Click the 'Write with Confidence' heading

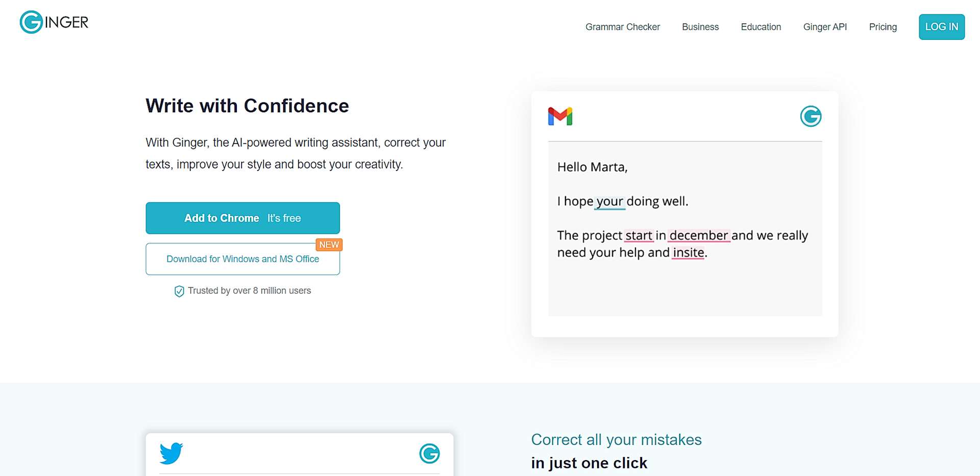(x=247, y=106)
